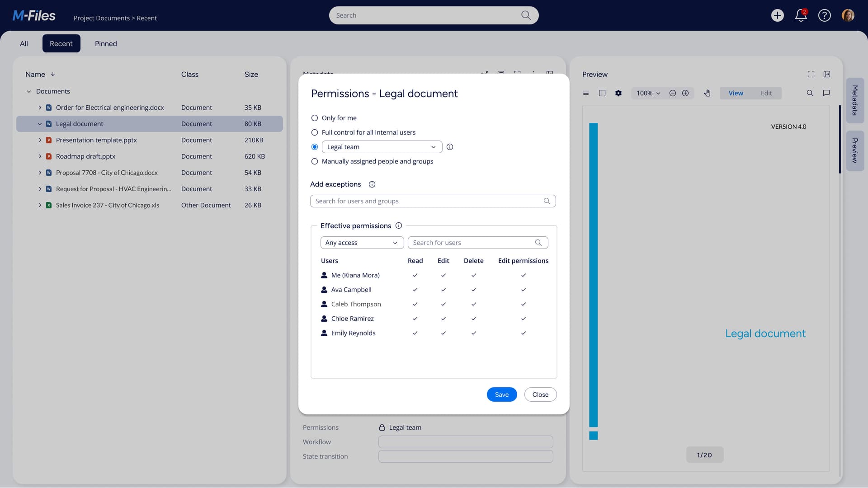Collapse the Documents group

[29, 91]
